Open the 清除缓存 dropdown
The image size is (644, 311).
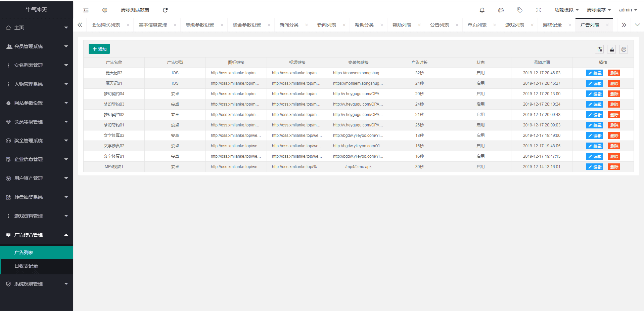coord(599,10)
